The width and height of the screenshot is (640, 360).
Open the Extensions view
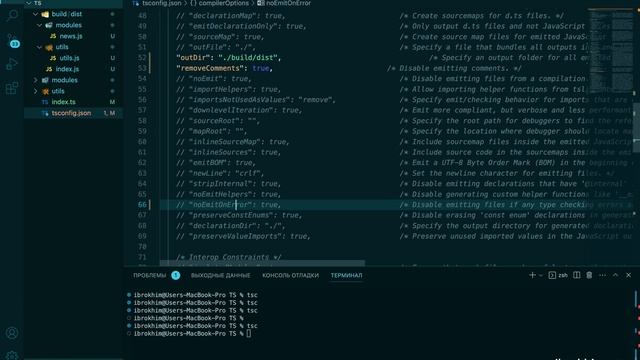12,88
